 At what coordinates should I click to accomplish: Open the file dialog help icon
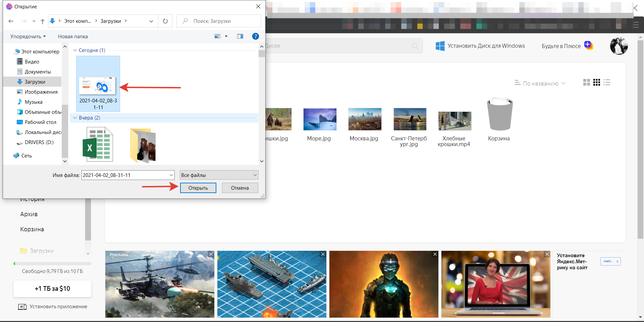(x=255, y=36)
